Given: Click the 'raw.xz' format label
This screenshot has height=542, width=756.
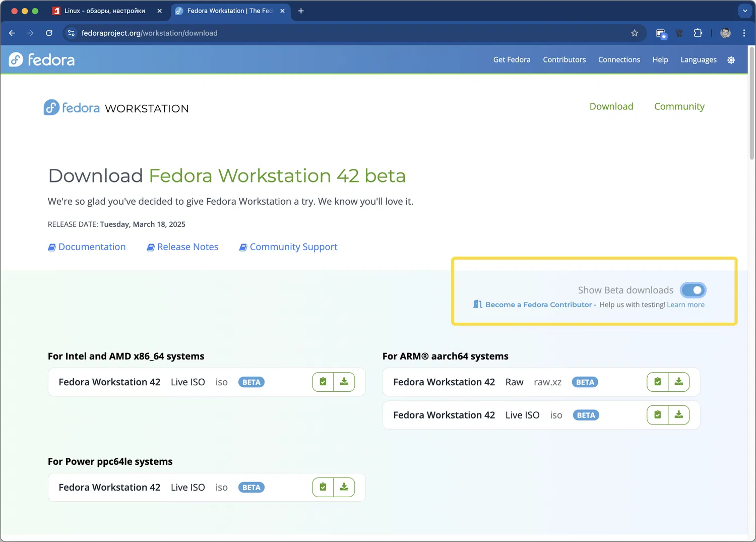Looking at the screenshot, I should click(x=548, y=382).
